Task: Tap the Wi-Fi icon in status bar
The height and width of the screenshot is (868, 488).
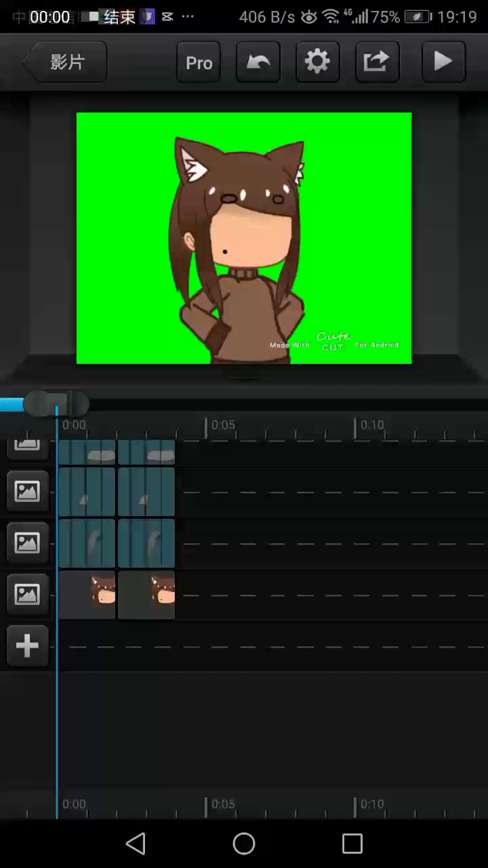Action: tap(331, 17)
